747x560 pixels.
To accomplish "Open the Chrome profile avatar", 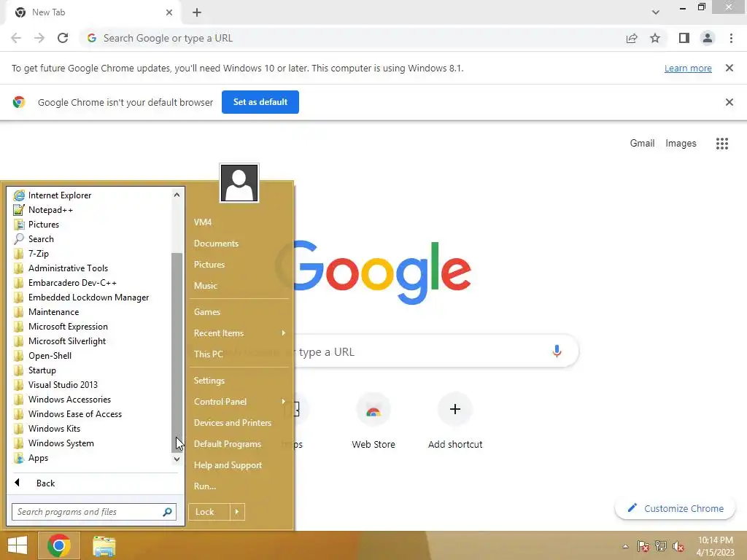I will pyautogui.click(x=708, y=38).
